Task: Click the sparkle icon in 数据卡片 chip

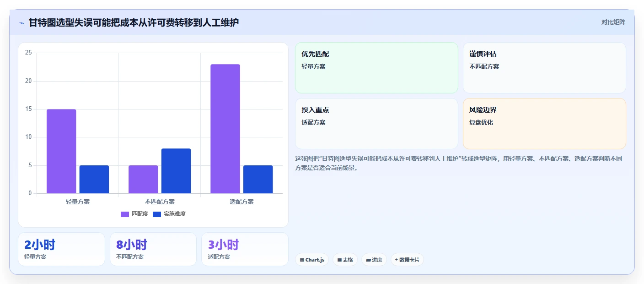Action: tap(397, 260)
